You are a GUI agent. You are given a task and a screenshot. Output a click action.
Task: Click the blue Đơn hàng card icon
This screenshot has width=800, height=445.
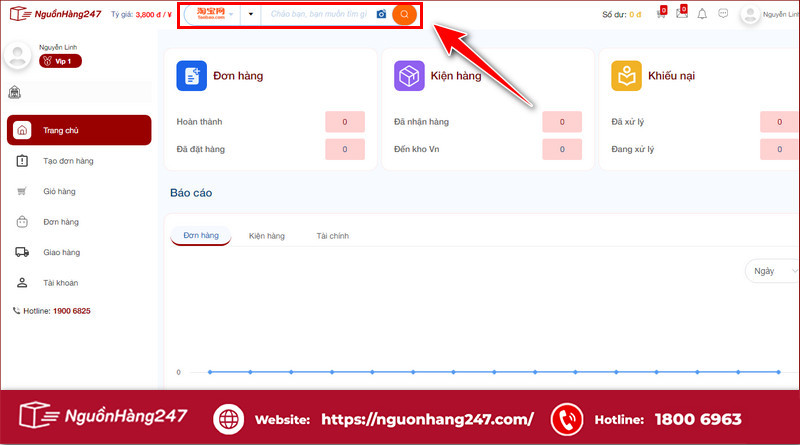191,76
